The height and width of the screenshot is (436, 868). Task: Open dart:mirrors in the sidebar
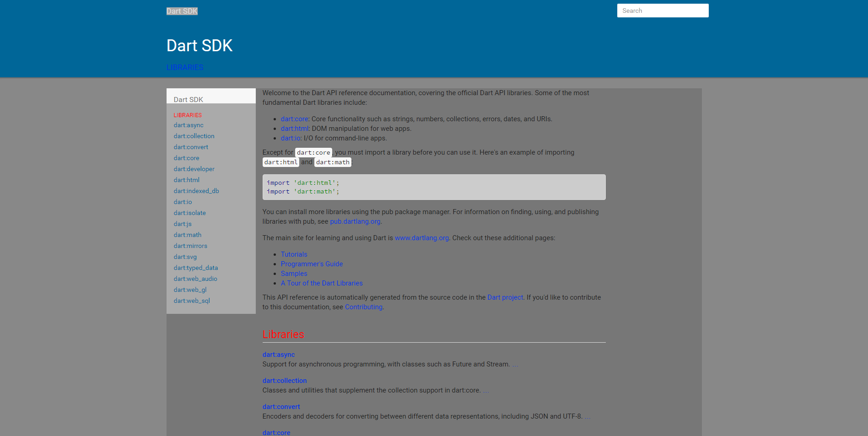[x=190, y=246]
